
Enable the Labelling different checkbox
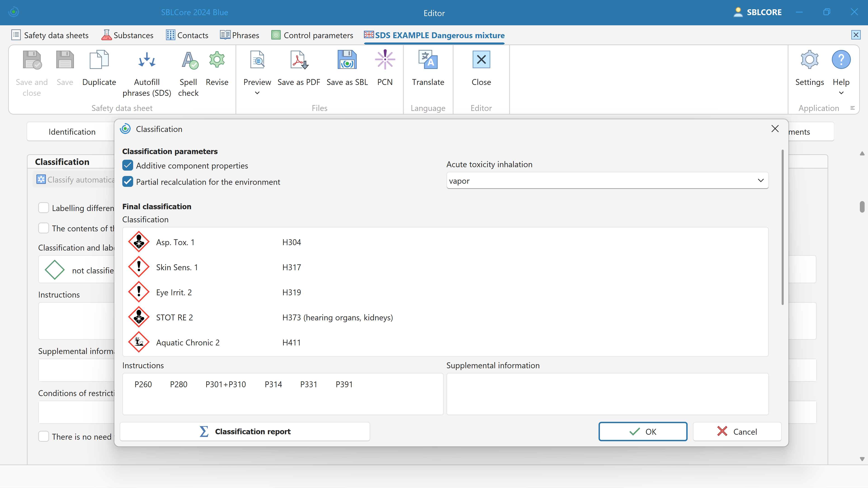click(43, 208)
